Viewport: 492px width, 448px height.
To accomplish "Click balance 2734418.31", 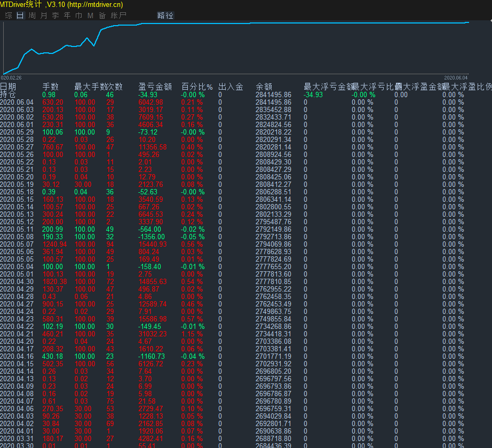I will 273,334.
